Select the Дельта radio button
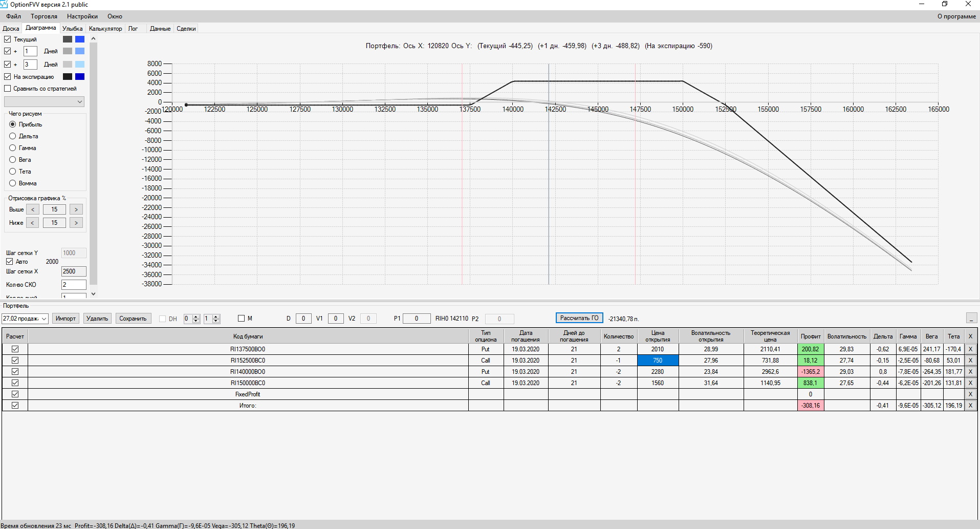The height and width of the screenshot is (529, 980). click(x=13, y=136)
